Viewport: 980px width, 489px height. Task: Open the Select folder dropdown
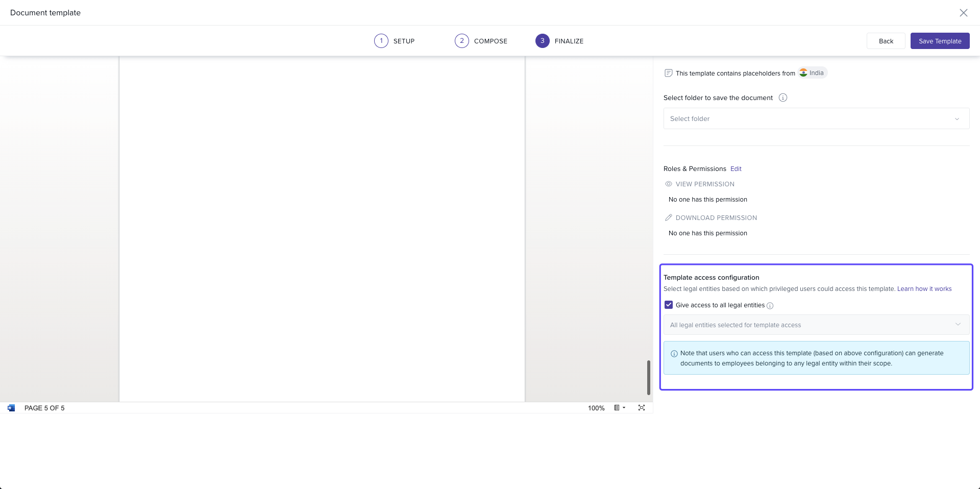coord(816,118)
